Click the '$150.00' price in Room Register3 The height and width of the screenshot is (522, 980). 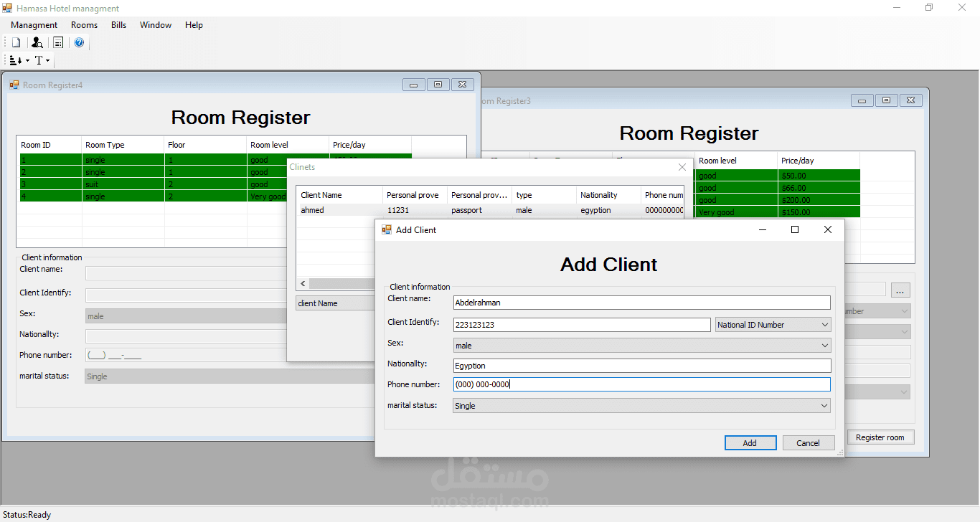796,212
